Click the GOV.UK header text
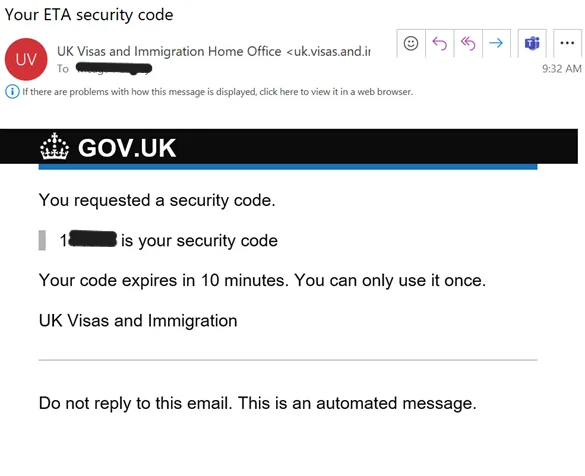 [x=127, y=148]
